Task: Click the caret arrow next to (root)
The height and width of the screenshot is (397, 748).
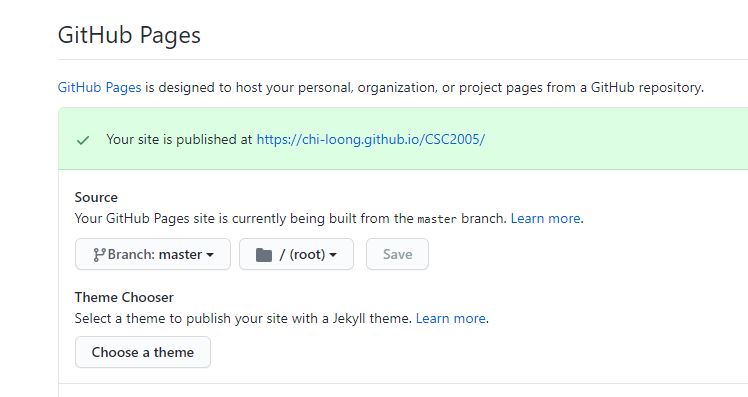Action: click(333, 255)
